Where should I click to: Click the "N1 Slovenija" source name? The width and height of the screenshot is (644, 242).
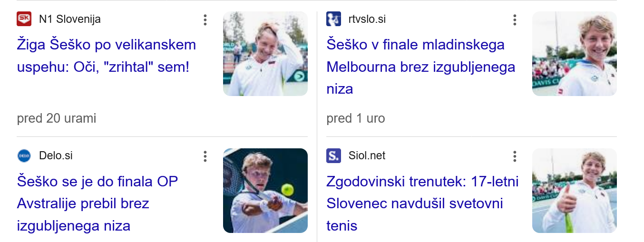pos(70,19)
